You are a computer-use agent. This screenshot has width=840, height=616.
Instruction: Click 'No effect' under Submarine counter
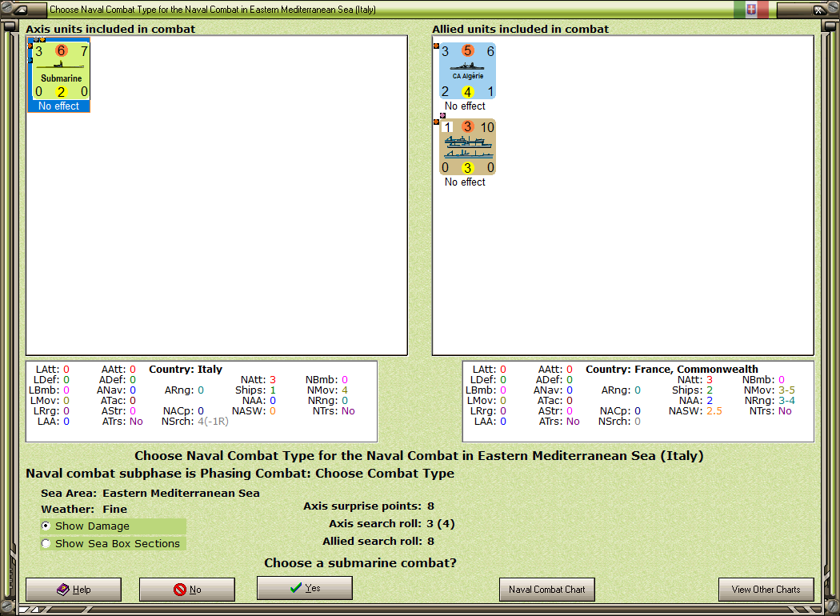pyautogui.click(x=58, y=106)
